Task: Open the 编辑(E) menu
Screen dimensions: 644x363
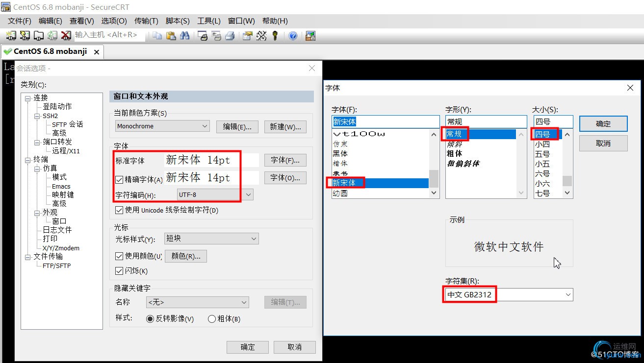Action: [x=51, y=21]
